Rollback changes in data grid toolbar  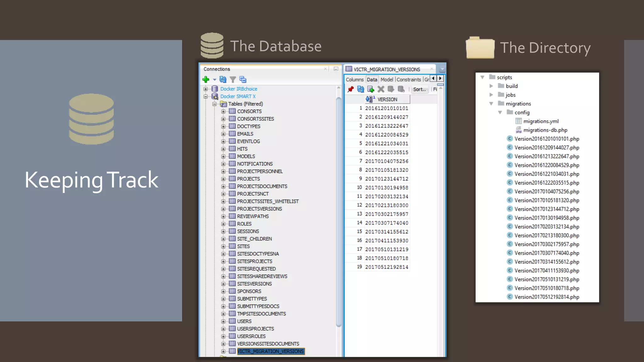401,89
